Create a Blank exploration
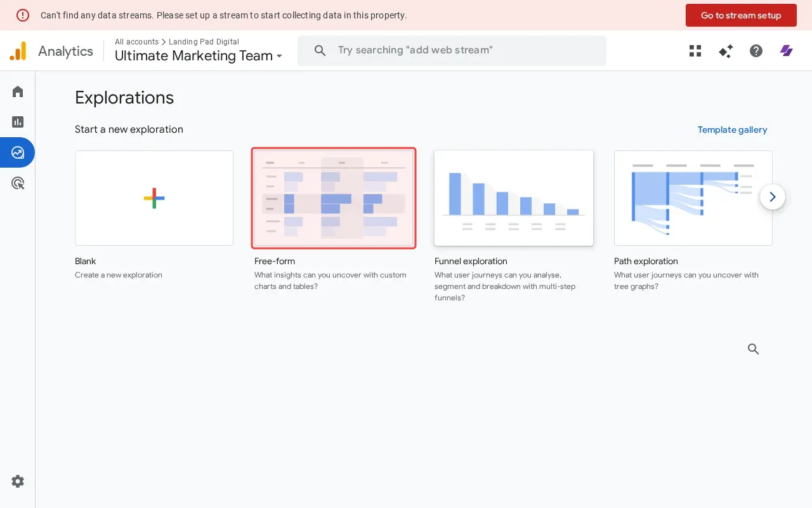This screenshot has height=508, width=812. click(x=154, y=197)
